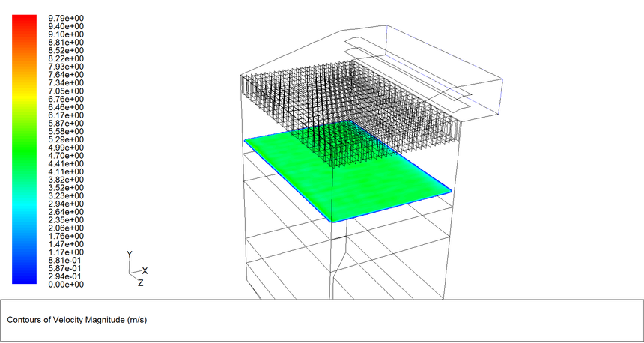Click the 1.76e+00 legend value
The image size is (644, 343).
click(x=66, y=236)
